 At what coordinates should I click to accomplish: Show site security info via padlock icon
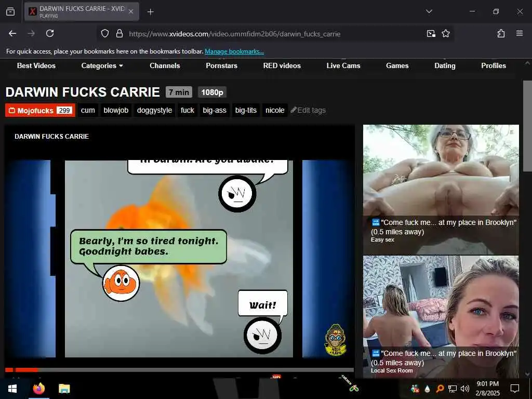tap(119, 33)
